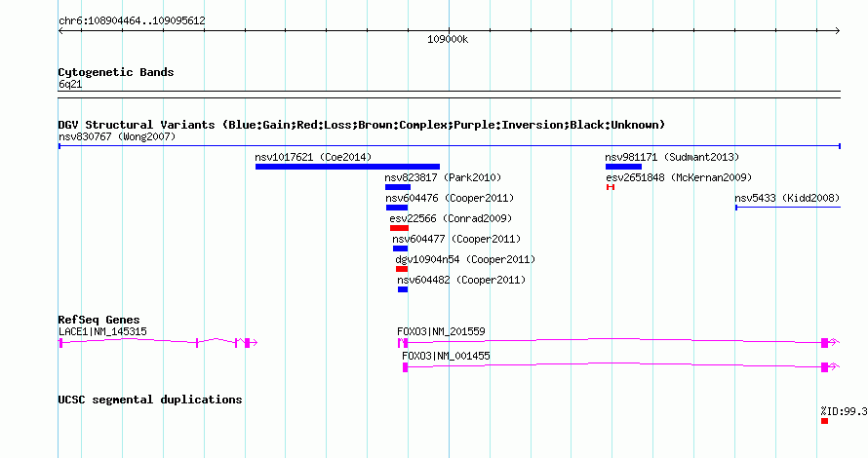The width and height of the screenshot is (868, 458).
Task: Click nsv604482 (Cooper2011) label
Action: pos(461,280)
